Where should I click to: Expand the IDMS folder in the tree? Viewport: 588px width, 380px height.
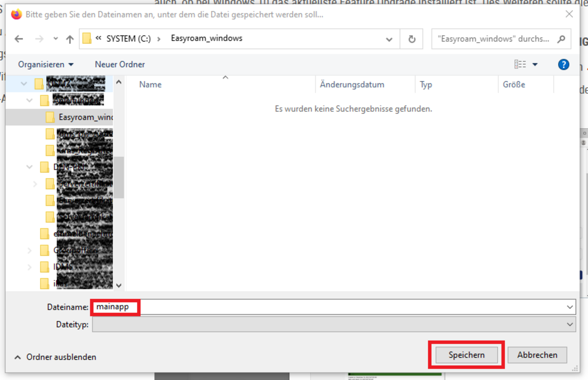tap(29, 267)
